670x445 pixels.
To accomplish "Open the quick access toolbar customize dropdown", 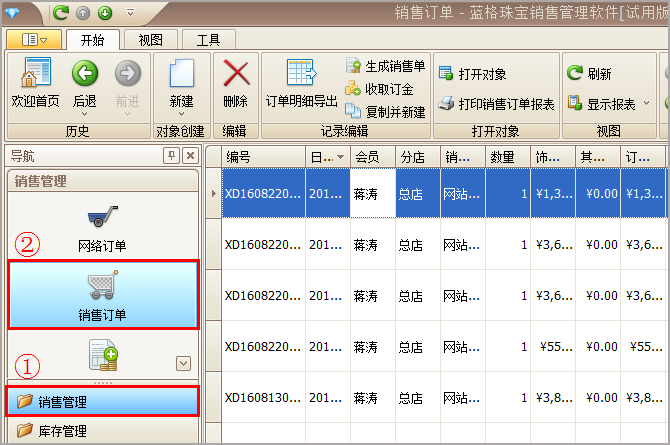I will [131, 13].
